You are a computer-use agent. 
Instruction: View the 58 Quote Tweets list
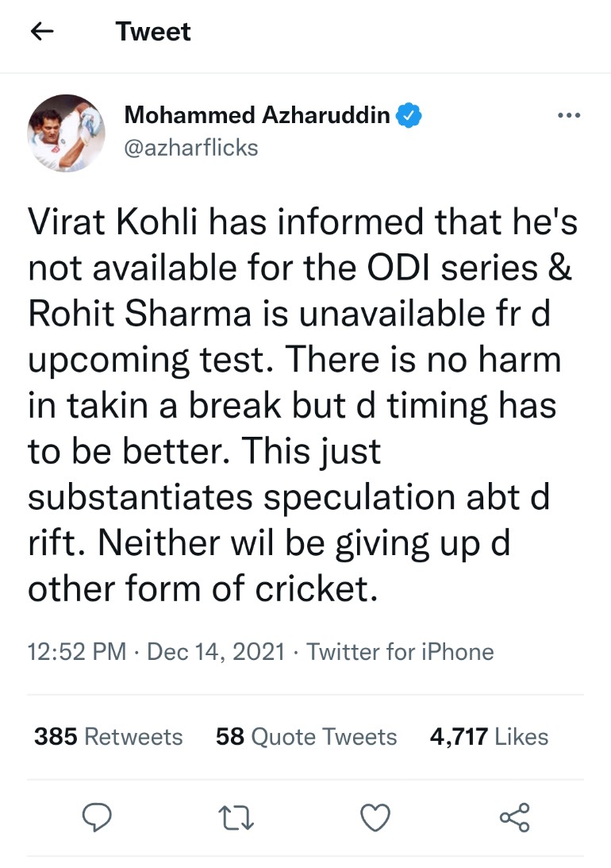click(x=305, y=736)
